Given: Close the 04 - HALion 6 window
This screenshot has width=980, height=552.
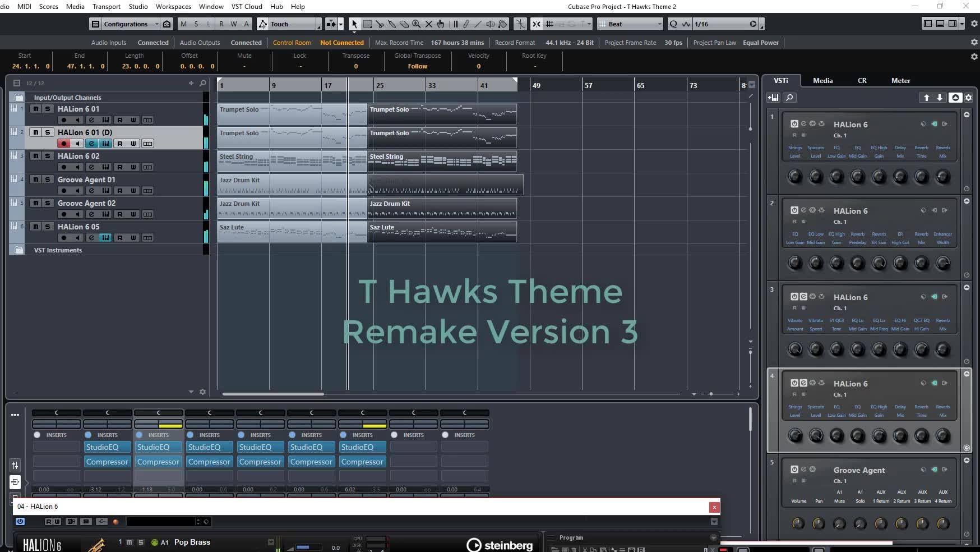Looking at the screenshot, I should pos(714,507).
